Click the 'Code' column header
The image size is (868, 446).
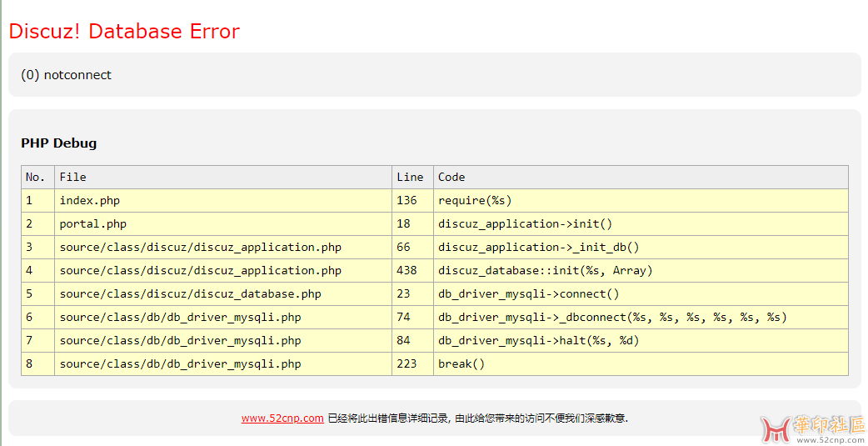[x=641, y=178]
